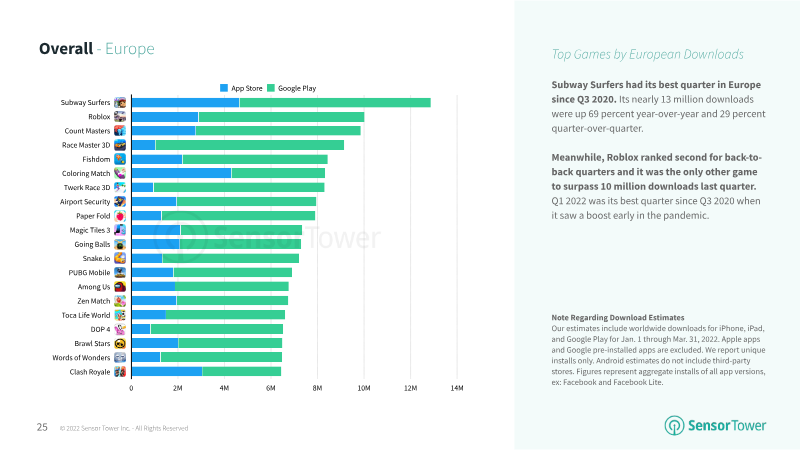This screenshot has height=450, width=800.
Task: Click the Race Master 3D label
Action: (86, 145)
